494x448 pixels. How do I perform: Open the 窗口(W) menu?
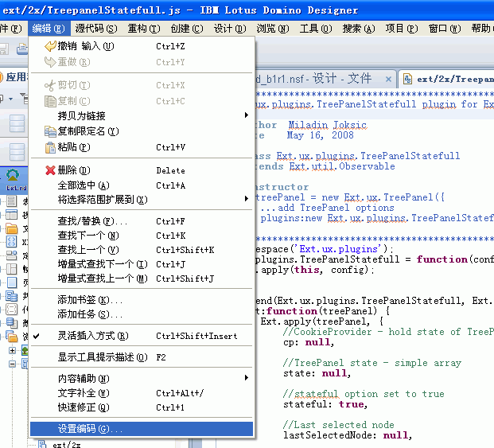(445, 29)
